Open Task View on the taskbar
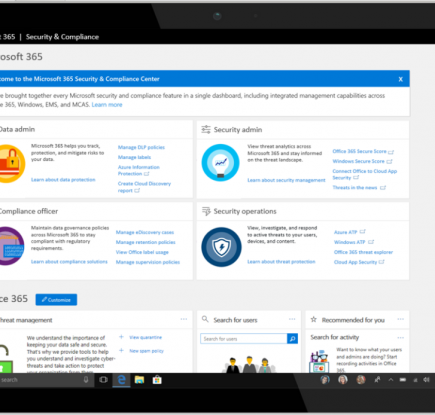Viewport: 435px width, 415px height. pos(103,380)
